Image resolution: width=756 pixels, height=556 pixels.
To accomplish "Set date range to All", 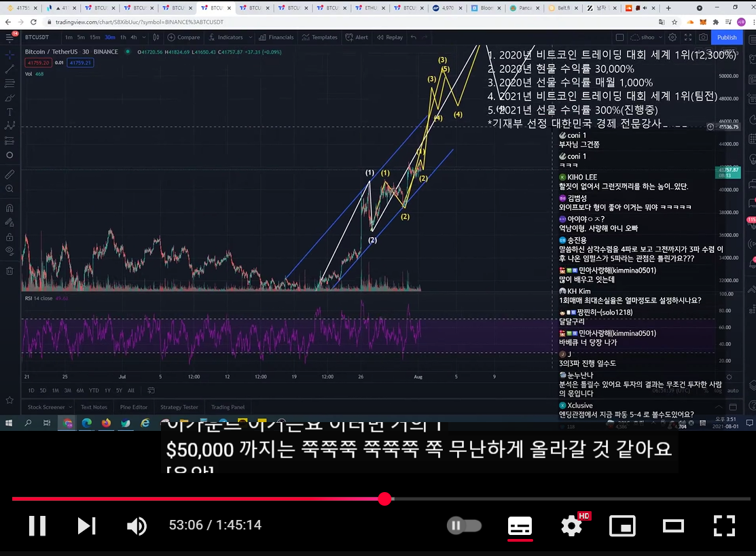I will pyautogui.click(x=130, y=390).
